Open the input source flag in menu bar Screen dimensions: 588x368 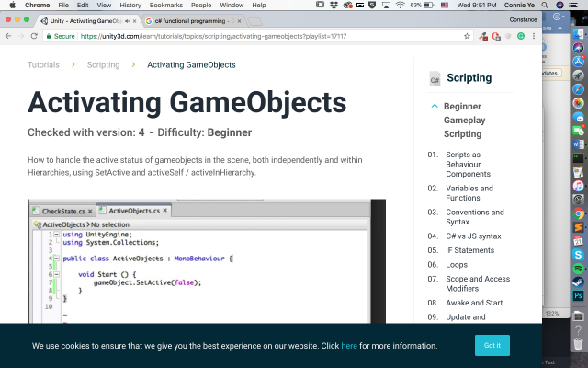coord(445,5)
